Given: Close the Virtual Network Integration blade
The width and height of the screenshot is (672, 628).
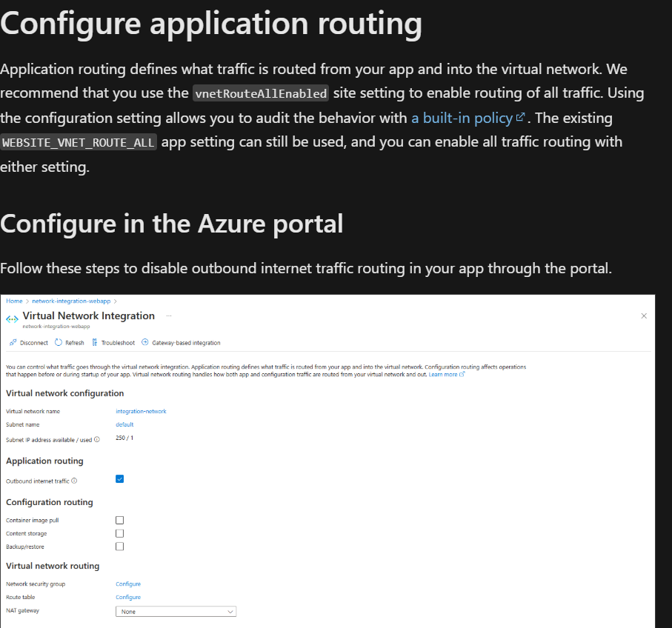Looking at the screenshot, I should coord(644,315).
